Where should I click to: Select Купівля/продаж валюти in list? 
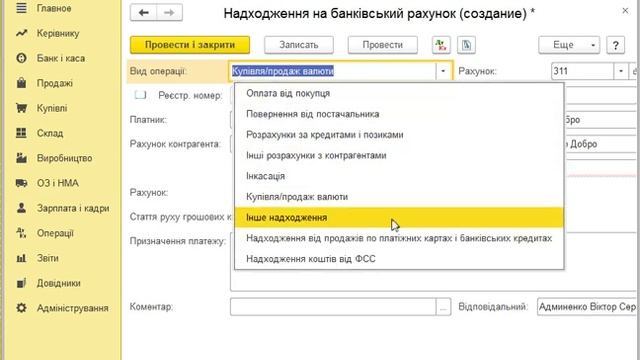[x=399, y=197]
